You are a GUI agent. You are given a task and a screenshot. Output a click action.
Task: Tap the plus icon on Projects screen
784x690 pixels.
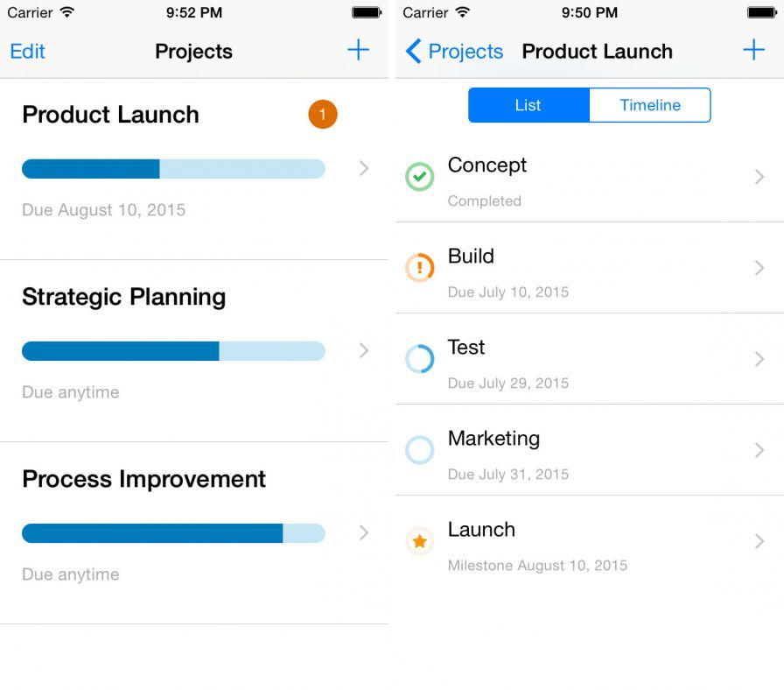(x=358, y=50)
